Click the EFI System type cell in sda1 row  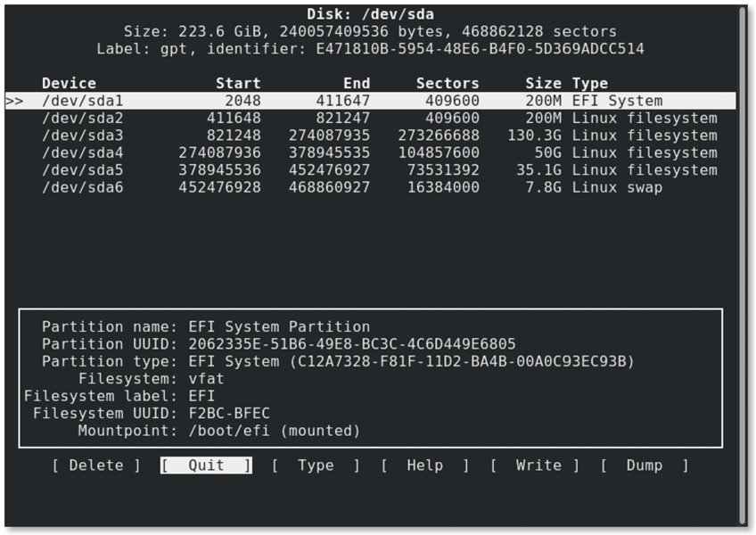pyautogui.click(x=617, y=101)
